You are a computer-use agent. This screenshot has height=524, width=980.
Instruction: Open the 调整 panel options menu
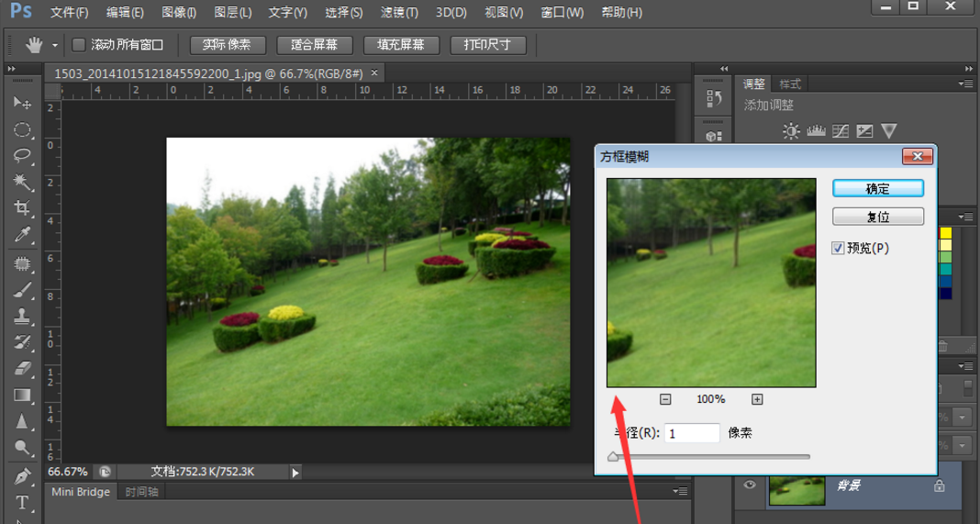[965, 84]
